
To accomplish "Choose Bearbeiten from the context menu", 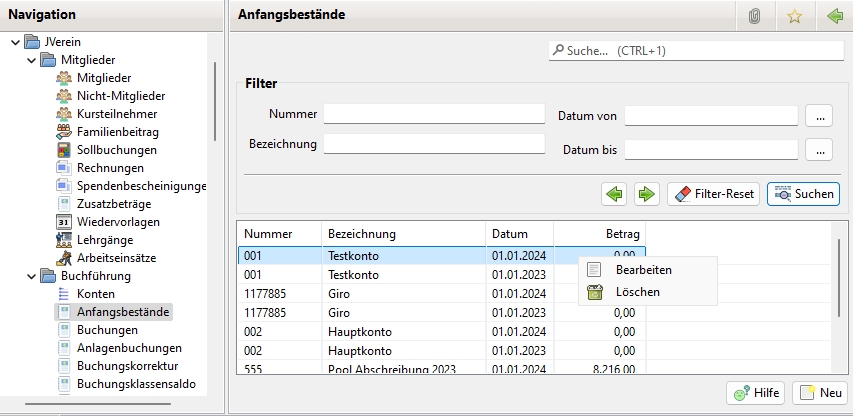I will click(643, 270).
